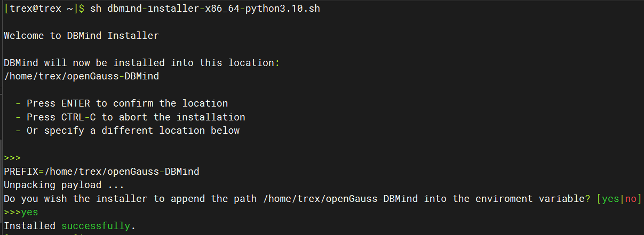Click the "sh" command word

[x=96, y=9]
